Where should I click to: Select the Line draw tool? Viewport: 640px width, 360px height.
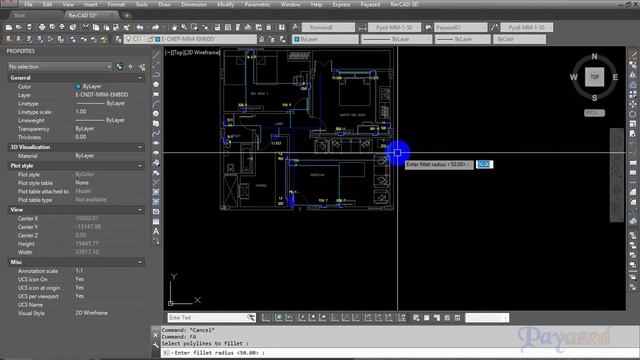[x=156, y=55]
